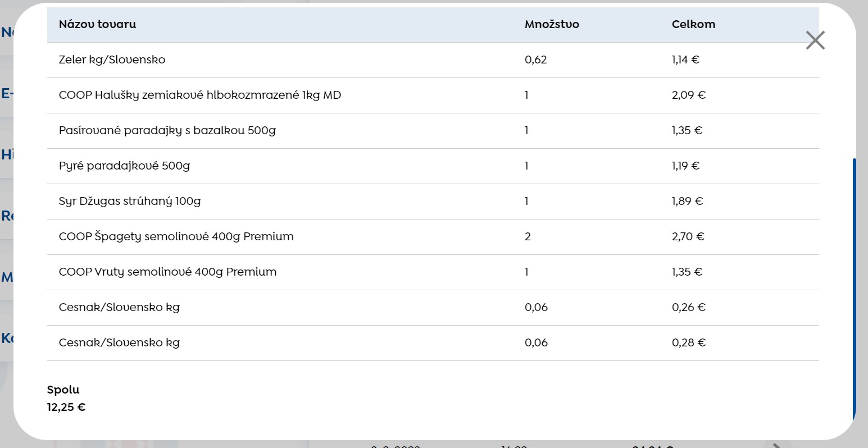This screenshot has height=448, width=868.
Task: Click the Celkom column header
Action: 693,24
